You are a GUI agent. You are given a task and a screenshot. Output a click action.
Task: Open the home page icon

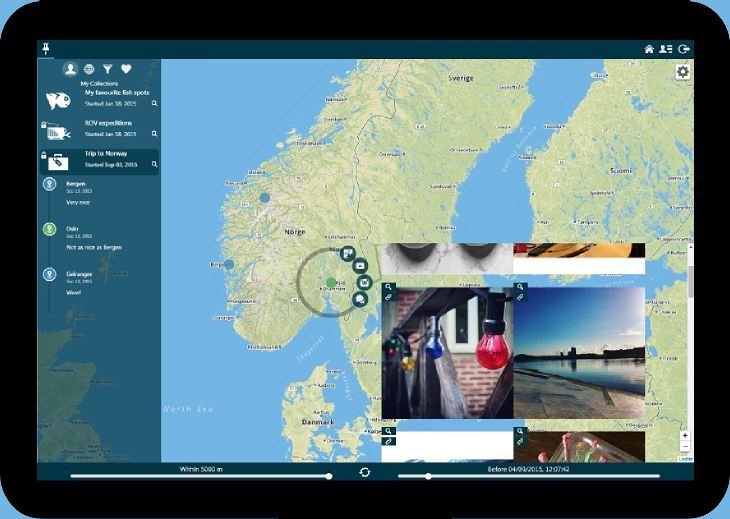click(x=649, y=49)
